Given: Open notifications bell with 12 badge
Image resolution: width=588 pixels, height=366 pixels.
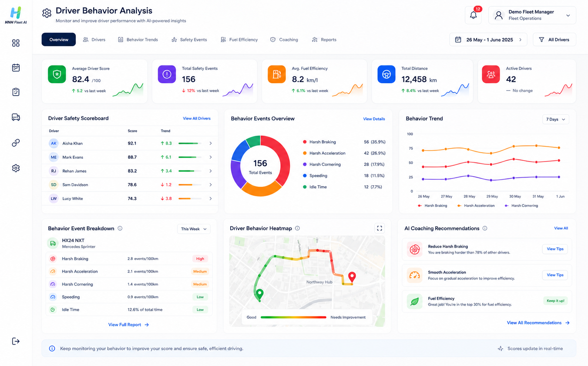Looking at the screenshot, I should (x=473, y=15).
